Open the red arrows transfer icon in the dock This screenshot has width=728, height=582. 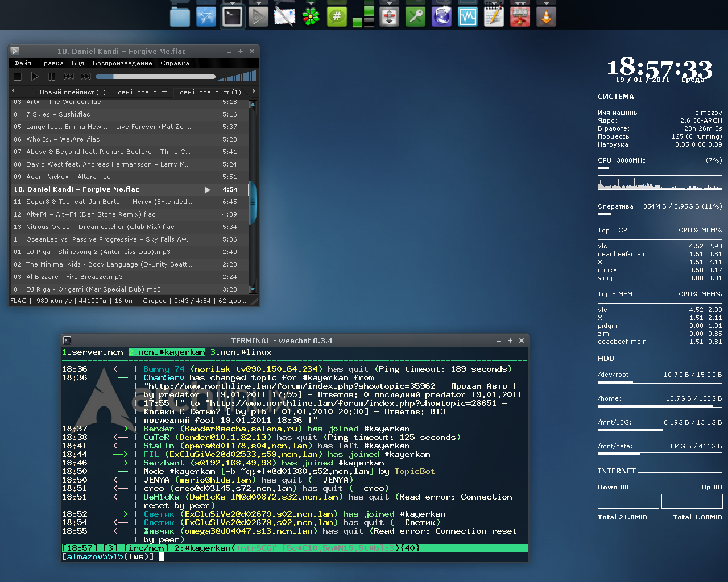click(x=389, y=16)
